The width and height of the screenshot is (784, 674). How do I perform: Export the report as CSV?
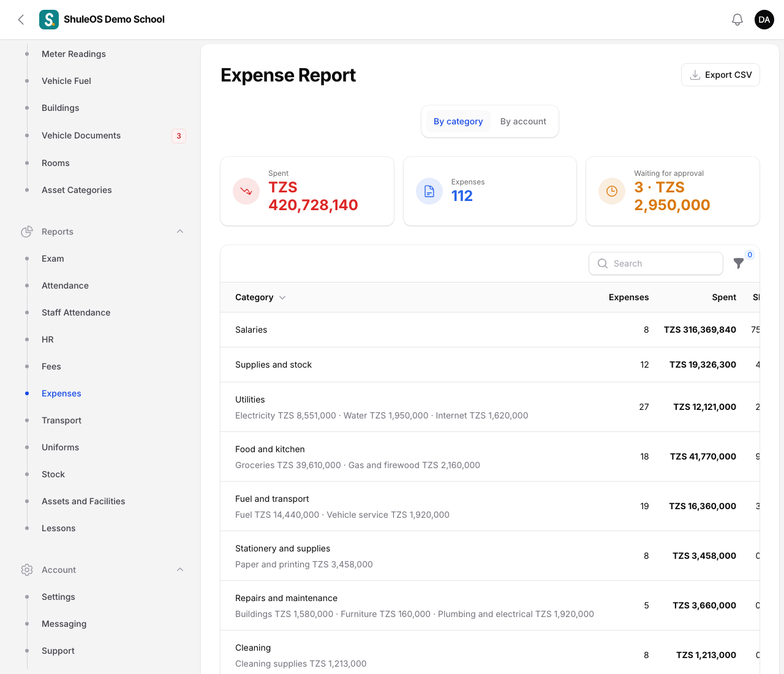[x=720, y=75]
